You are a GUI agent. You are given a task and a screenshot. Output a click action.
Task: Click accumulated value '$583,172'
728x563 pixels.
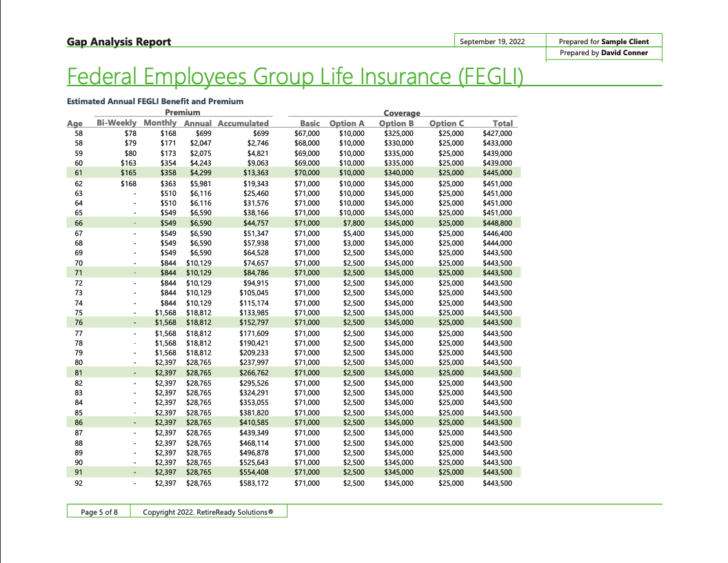(254, 483)
